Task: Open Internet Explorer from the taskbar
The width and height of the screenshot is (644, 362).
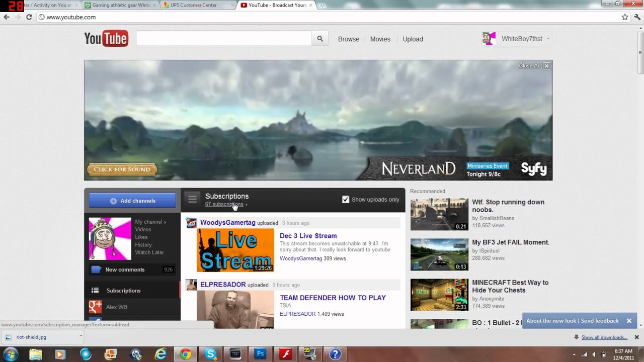Action: pos(160,354)
